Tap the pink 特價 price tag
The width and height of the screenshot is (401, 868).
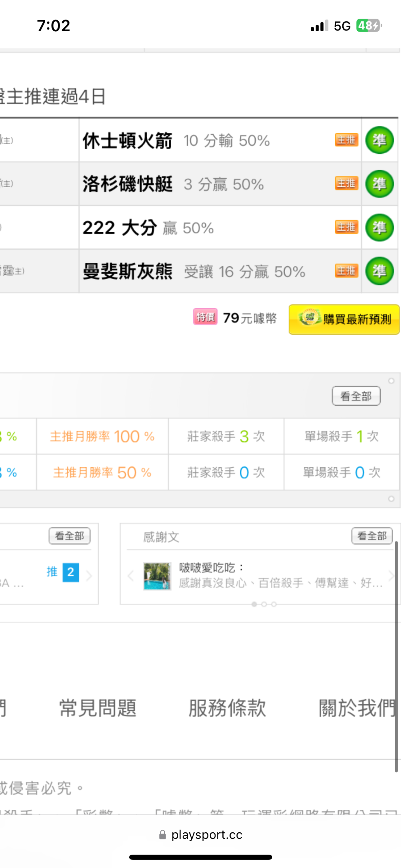(x=205, y=317)
